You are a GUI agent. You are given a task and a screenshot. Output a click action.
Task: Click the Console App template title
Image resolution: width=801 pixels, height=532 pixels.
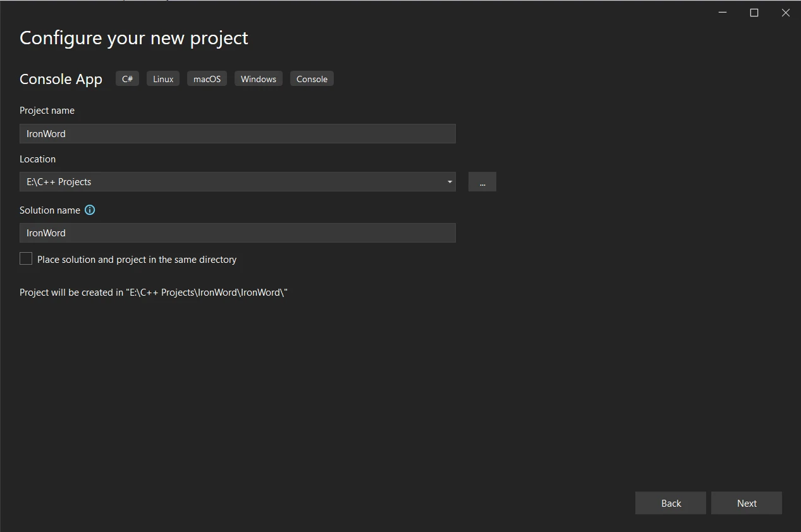click(61, 79)
